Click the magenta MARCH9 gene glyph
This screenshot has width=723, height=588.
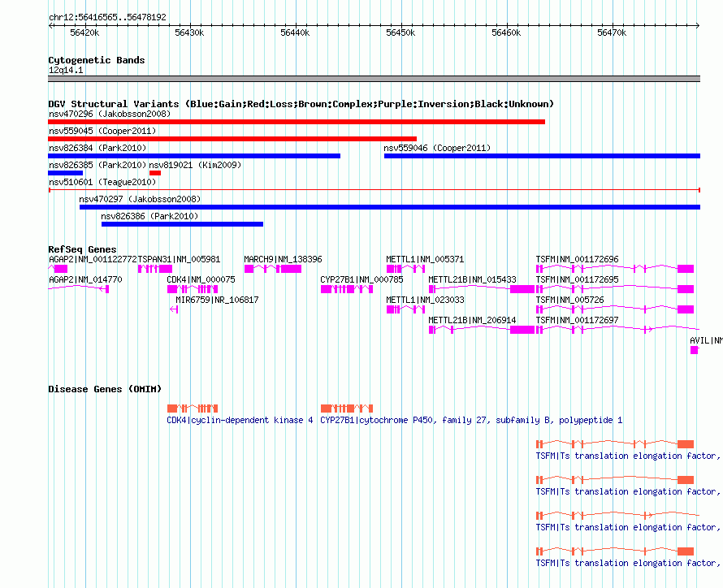(273, 269)
